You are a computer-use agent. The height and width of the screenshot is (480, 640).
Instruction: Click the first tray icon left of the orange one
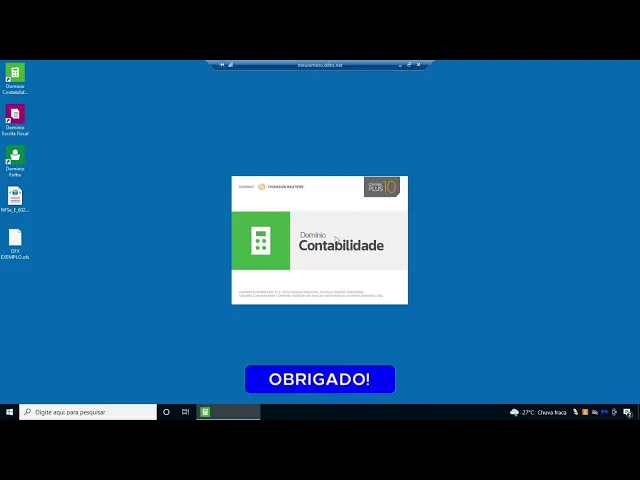click(x=576, y=412)
